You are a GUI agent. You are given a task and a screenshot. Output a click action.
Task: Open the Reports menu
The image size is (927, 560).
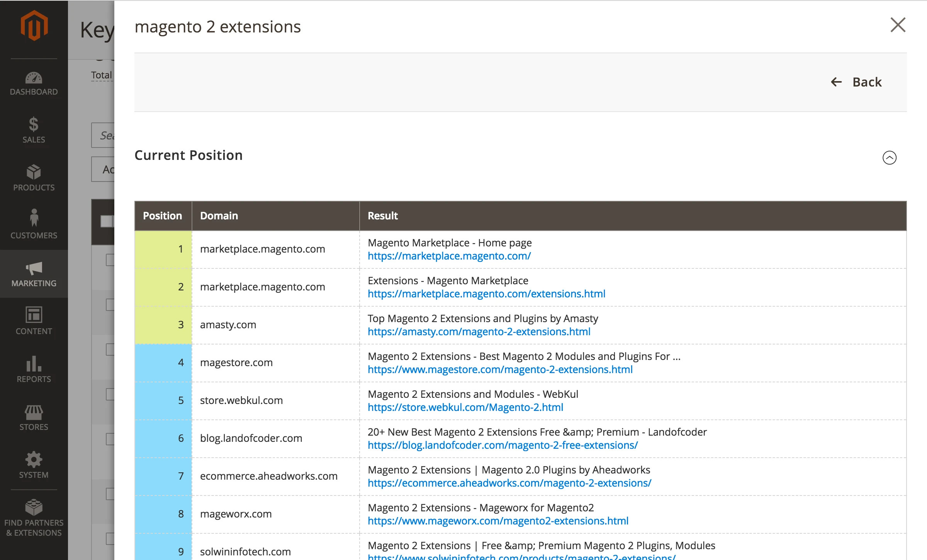[x=34, y=369]
